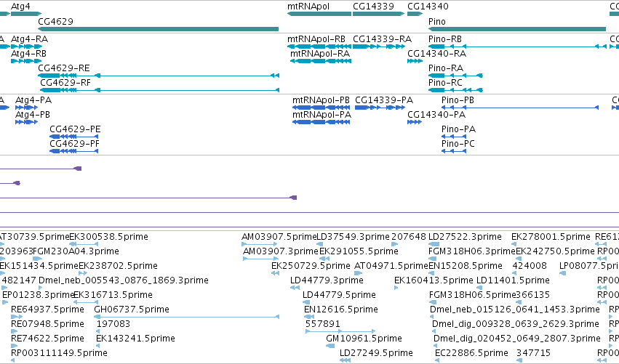Image resolution: width=619 pixels, height=364 pixels.
Task: Click the CG14339 gene arrow
Action: tap(378, 14)
